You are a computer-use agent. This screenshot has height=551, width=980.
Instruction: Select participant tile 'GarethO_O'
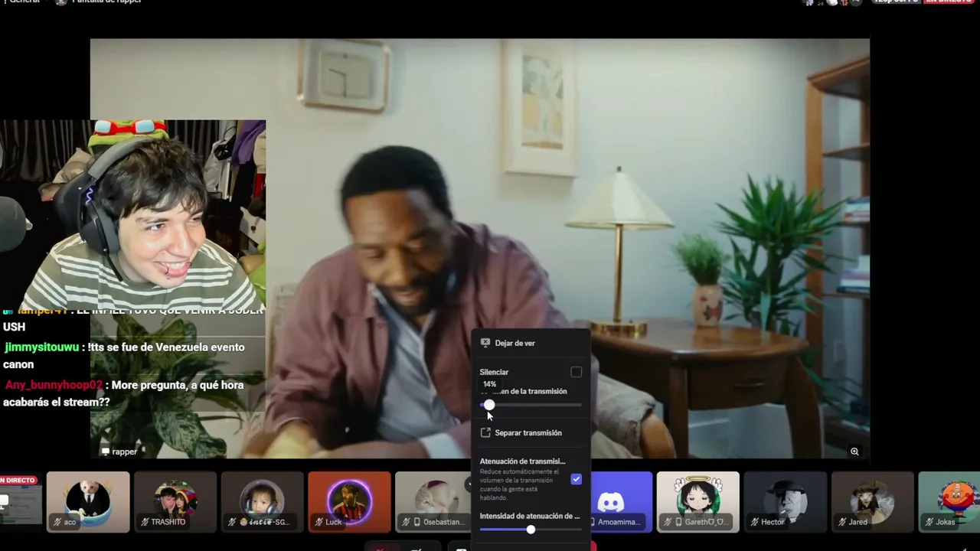coord(698,502)
